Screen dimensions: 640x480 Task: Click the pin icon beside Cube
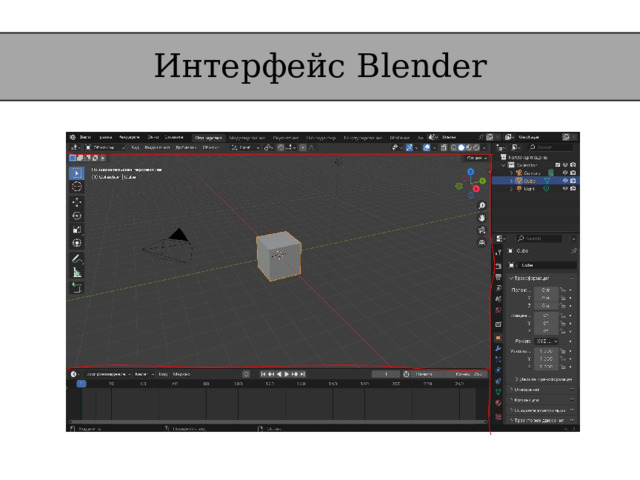coord(574,251)
